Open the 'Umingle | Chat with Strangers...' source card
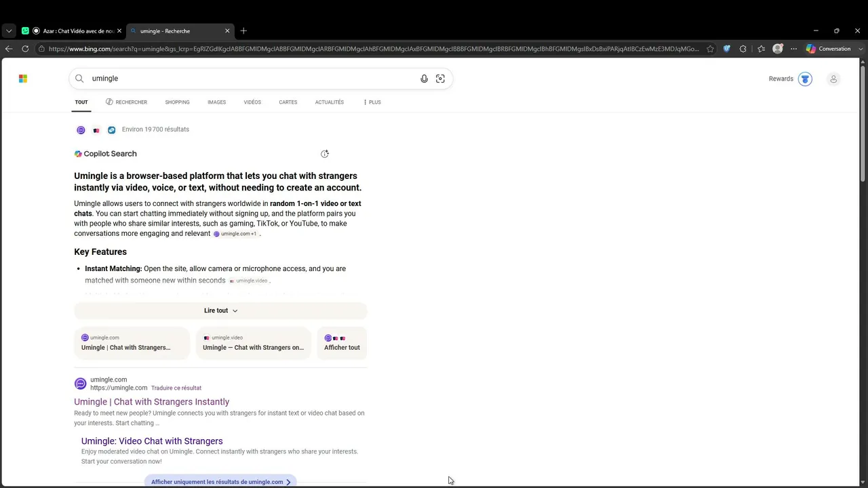The width and height of the screenshot is (868, 488). [132, 343]
